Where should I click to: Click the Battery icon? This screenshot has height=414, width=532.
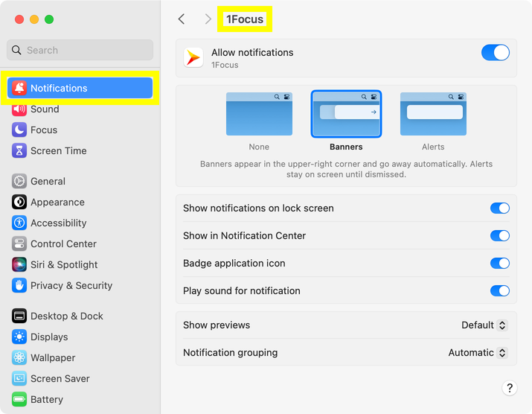(x=19, y=399)
